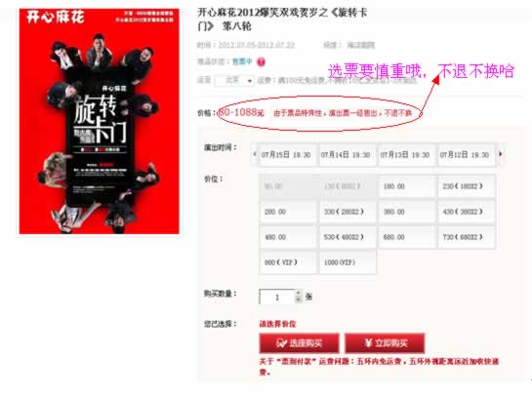Open the 旋转卡门 show poster image
Screen dimensions: 532x397
(99, 121)
